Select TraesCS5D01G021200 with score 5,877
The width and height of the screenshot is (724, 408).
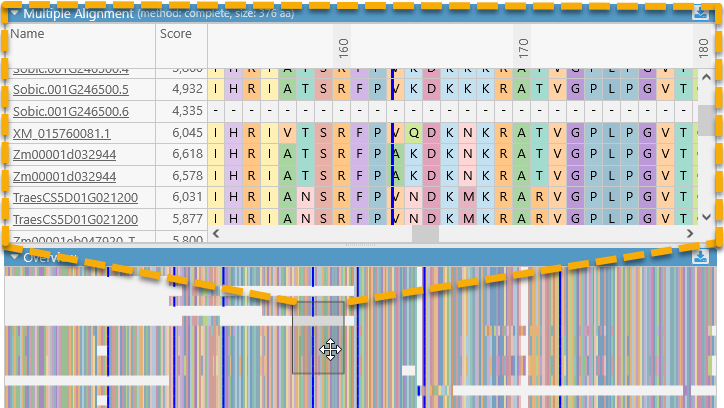[75, 219]
